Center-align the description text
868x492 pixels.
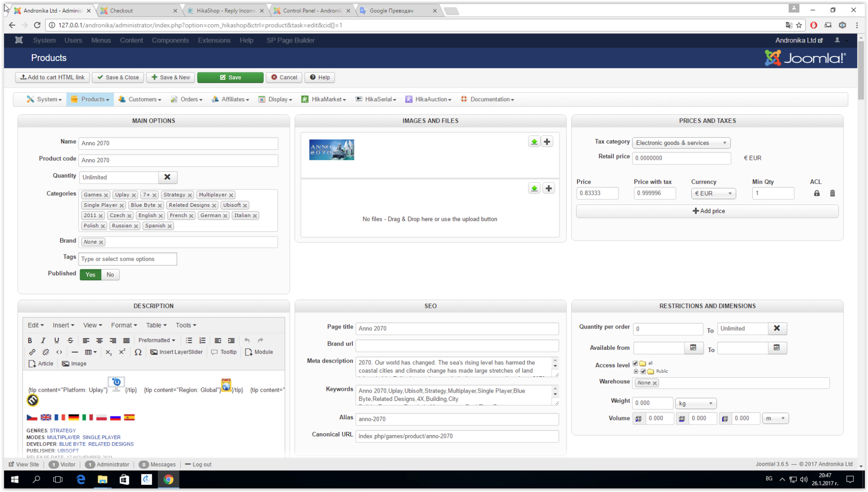[x=99, y=340]
